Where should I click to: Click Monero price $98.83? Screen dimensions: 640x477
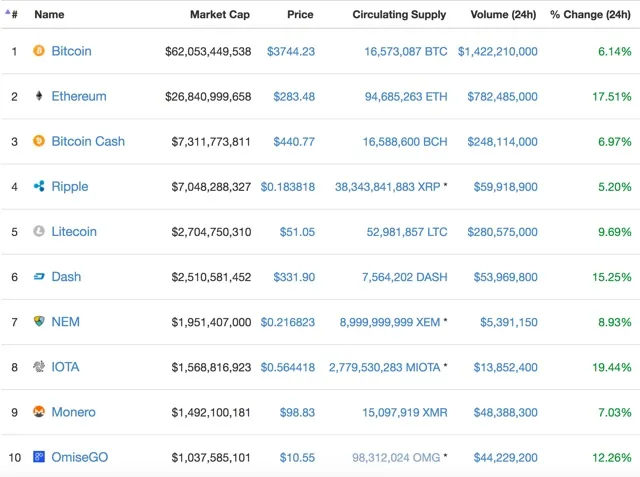pyautogui.click(x=297, y=413)
